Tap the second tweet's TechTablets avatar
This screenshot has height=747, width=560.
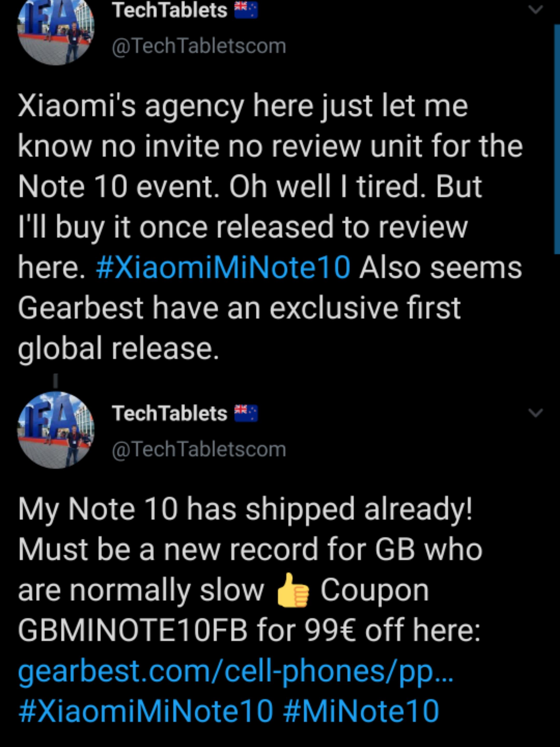coord(56,430)
